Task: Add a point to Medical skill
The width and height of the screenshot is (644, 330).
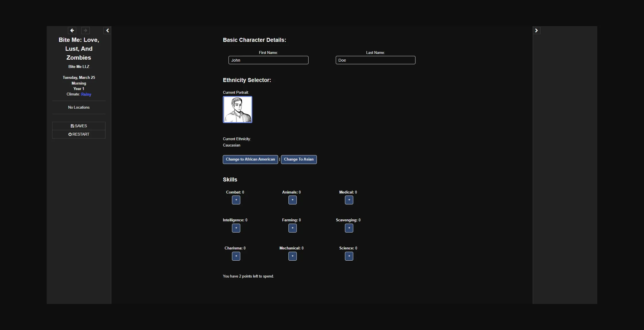Action: click(349, 200)
